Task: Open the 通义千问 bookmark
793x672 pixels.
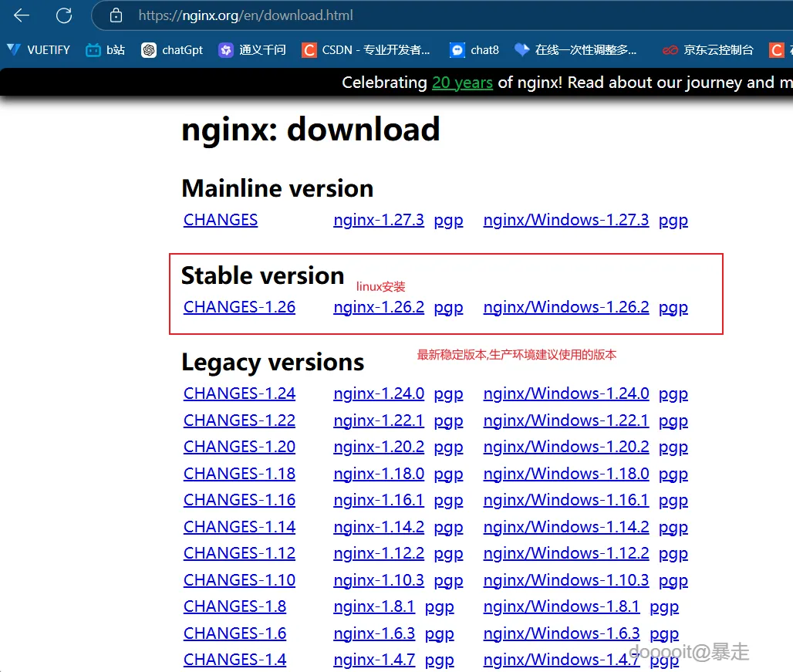Action: click(x=251, y=50)
